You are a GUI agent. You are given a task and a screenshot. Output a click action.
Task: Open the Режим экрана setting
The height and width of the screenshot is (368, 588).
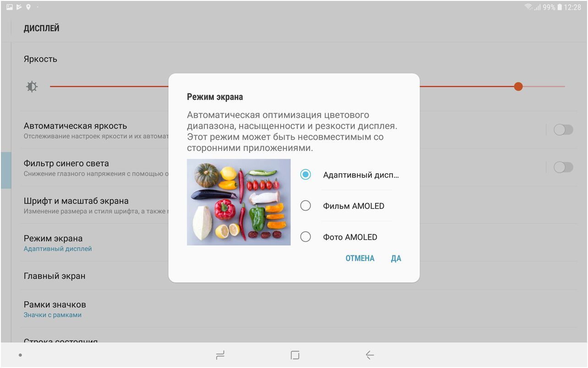(54, 243)
